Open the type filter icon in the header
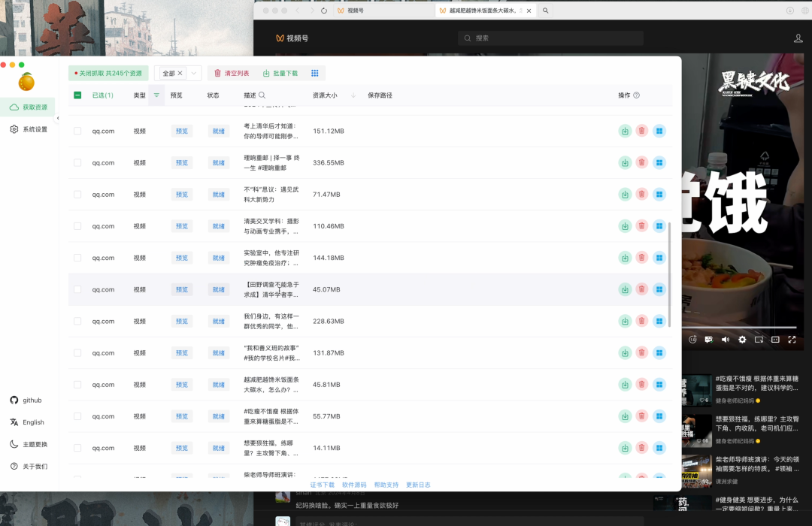812x526 pixels. (156, 95)
